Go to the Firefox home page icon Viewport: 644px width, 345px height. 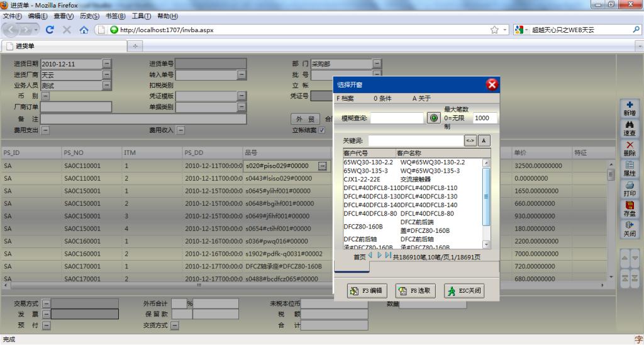click(x=84, y=30)
